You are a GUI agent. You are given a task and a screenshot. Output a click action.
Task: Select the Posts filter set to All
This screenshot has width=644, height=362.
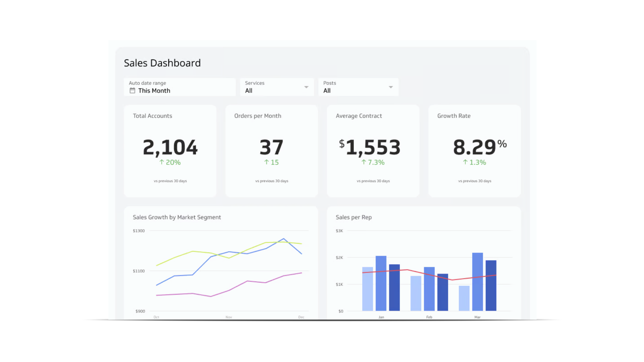click(x=359, y=87)
